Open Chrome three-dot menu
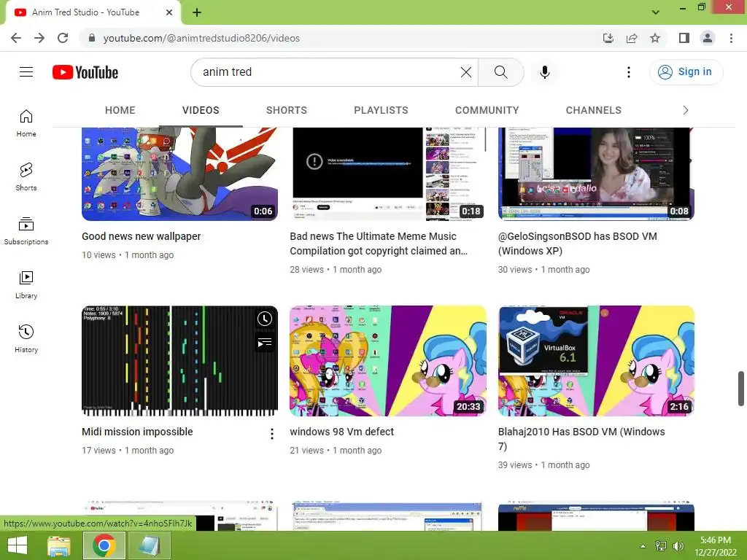The width and height of the screenshot is (747, 560). point(731,38)
